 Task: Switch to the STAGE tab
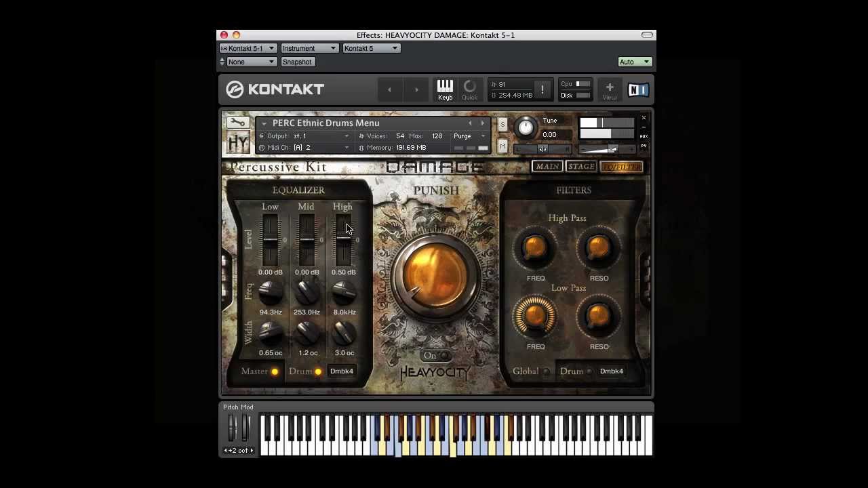click(581, 167)
